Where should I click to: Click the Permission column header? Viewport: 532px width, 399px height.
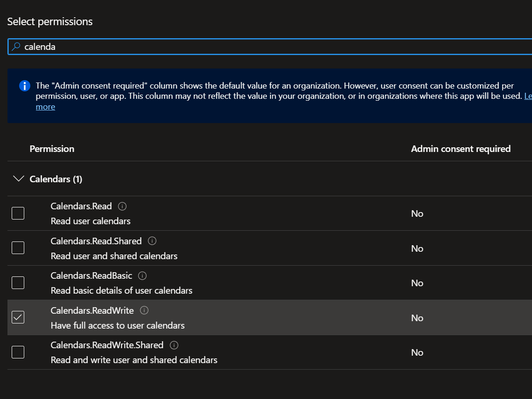click(52, 149)
